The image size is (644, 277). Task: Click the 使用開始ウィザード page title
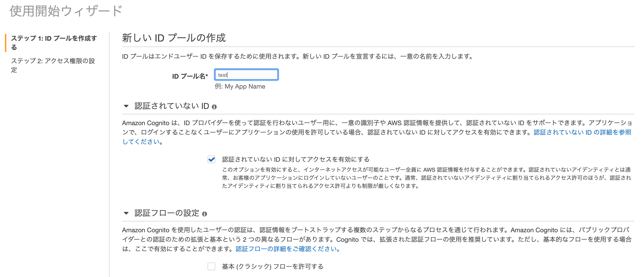pyautogui.click(x=66, y=11)
